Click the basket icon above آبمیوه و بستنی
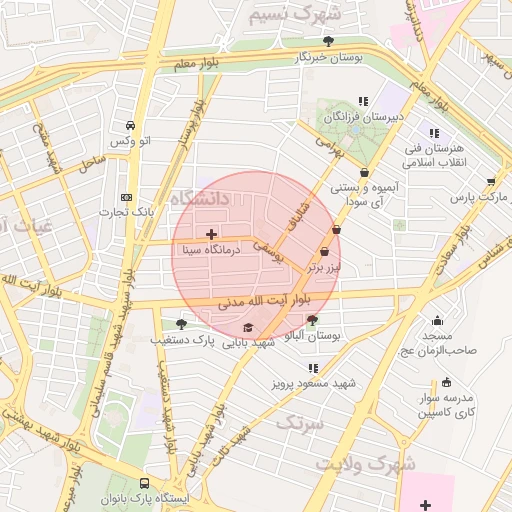Viewport: 512px width, 512px height. (x=364, y=173)
